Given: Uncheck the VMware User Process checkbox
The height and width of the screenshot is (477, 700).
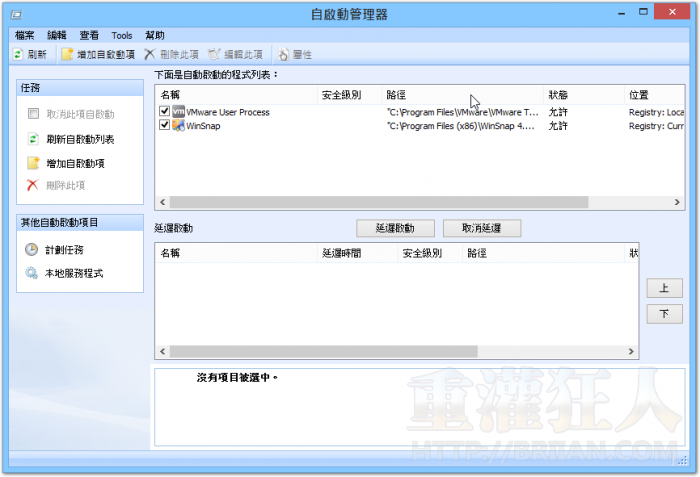Looking at the screenshot, I should (x=165, y=112).
